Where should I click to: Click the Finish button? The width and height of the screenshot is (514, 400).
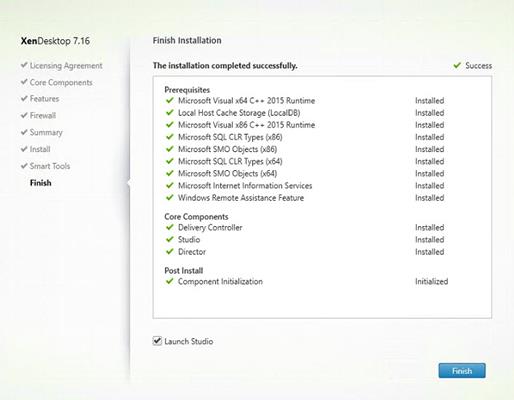pyautogui.click(x=462, y=371)
